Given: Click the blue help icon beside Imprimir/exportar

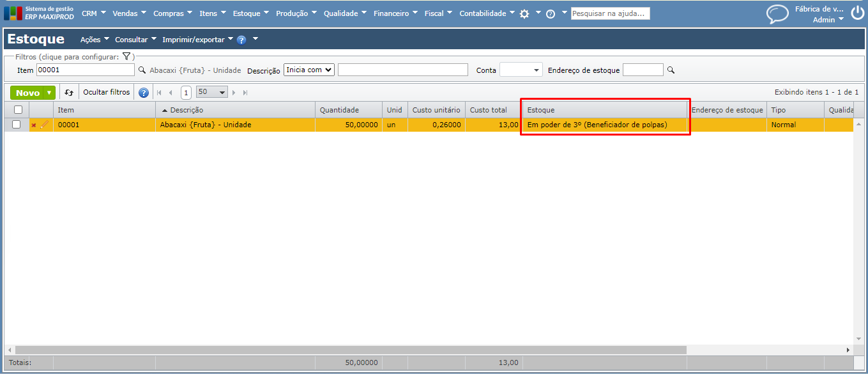Looking at the screenshot, I should pos(241,40).
